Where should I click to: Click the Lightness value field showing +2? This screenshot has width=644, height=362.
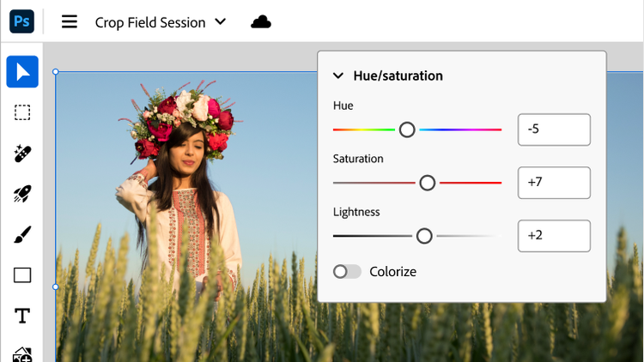tap(554, 236)
